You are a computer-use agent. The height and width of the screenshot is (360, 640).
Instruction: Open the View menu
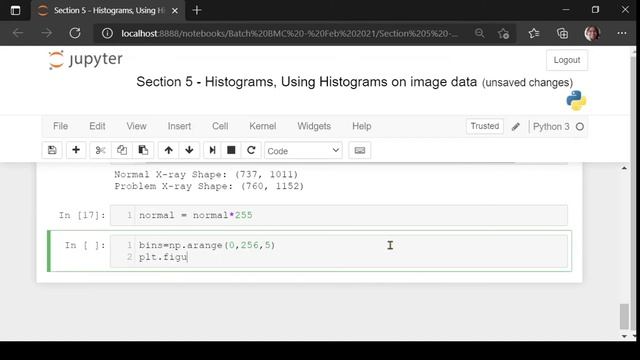pos(136,126)
